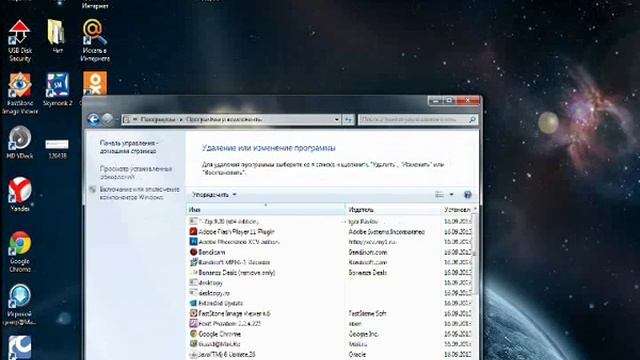Open Просмотр установленных обновлений link

(136, 173)
